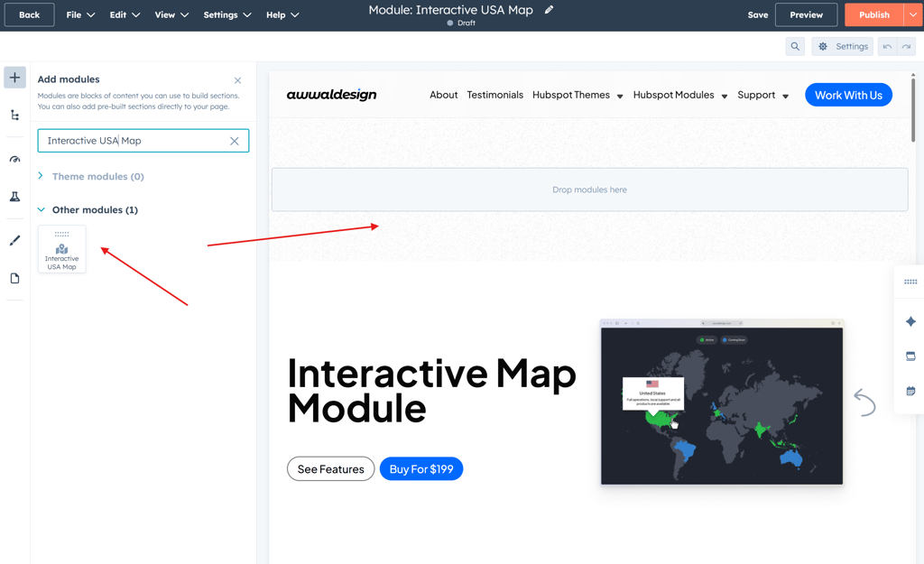This screenshot has height=564, width=924.
Task: Edit page title using pencil icon
Action: coord(549,10)
